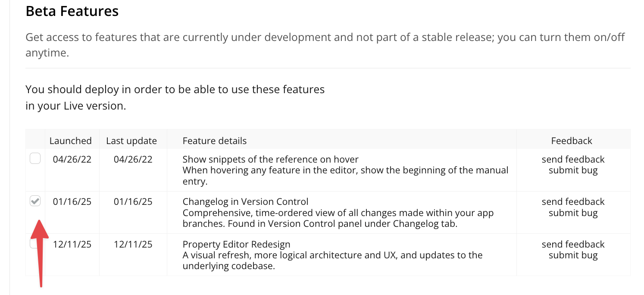Screen dimensions: 644x295
Task: Click the 01/16/25 launched date cell
Action: tap(72, 201)
